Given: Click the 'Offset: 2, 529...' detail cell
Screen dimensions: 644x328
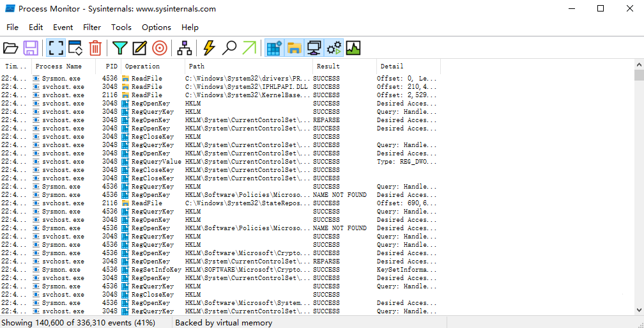Looking at the screenshot, I should (407, 95).
